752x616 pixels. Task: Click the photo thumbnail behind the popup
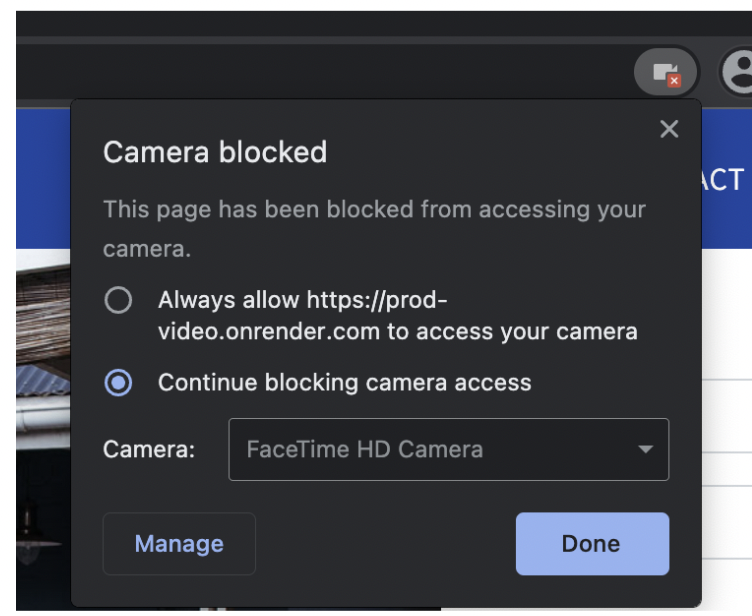click(43, 420)
